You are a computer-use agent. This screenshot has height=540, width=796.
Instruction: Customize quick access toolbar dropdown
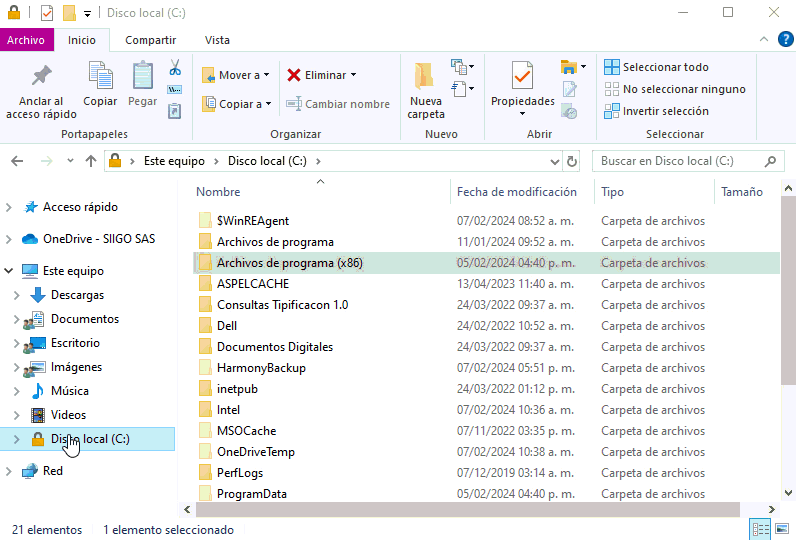coord(87,14)
